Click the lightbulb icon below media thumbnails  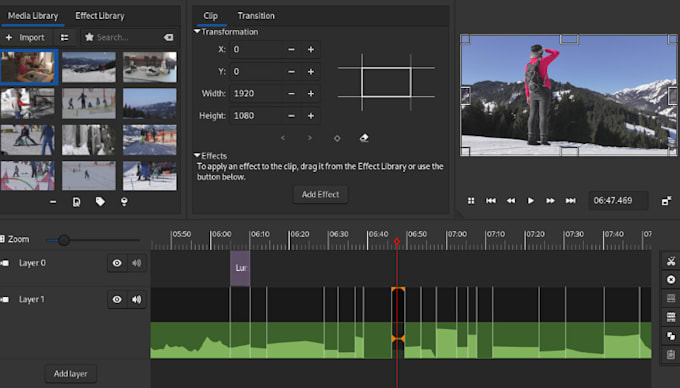click(x=124, y=202)
